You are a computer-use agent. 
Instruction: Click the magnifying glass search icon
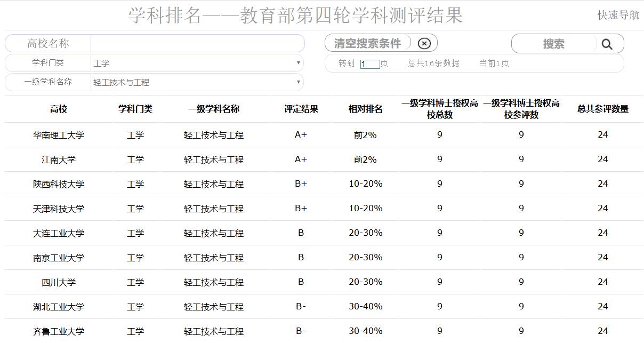click(x=607, y=44)
